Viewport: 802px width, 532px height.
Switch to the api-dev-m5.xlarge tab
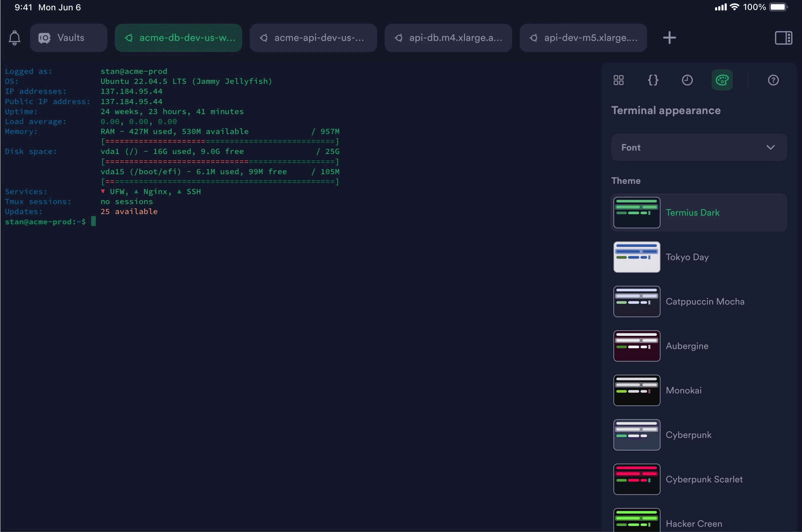(x=583, y=38)
